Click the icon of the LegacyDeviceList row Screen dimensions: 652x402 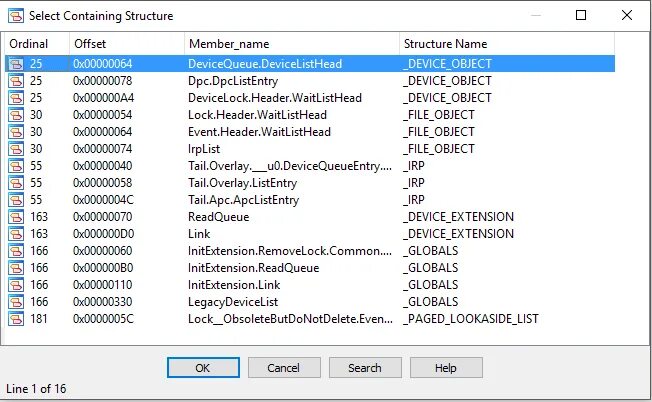[16, 302]
